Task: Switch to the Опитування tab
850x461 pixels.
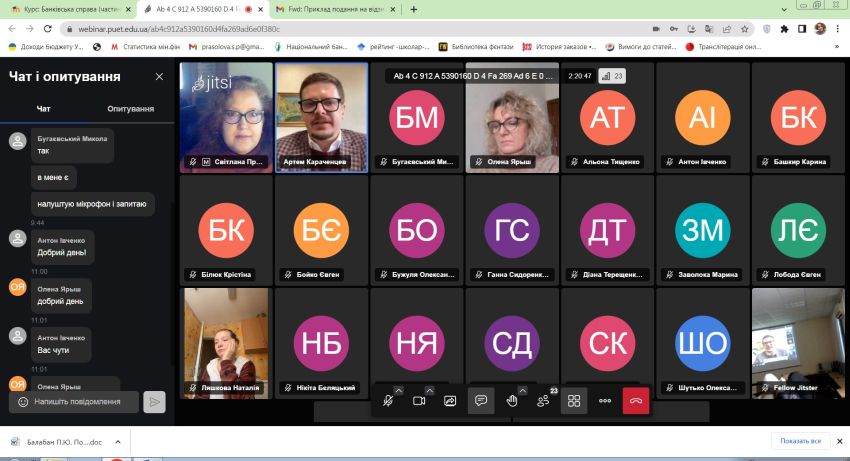Action: coord(131,108)
